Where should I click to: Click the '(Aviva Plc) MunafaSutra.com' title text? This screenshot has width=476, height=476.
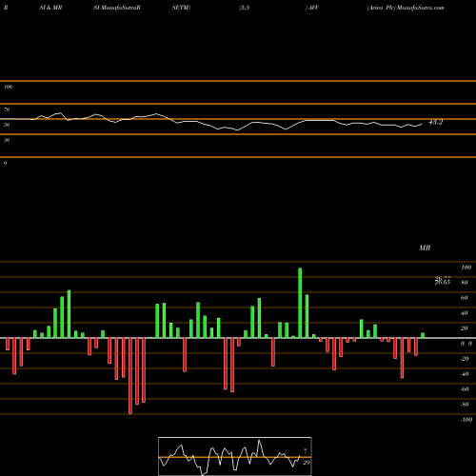click(x=406, y=8)
